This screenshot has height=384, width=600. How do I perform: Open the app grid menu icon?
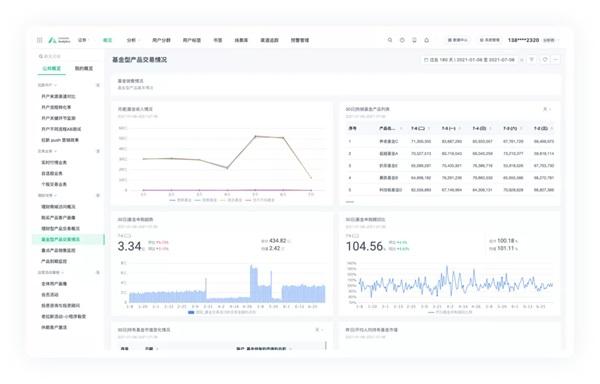click(x=40, y=40)
